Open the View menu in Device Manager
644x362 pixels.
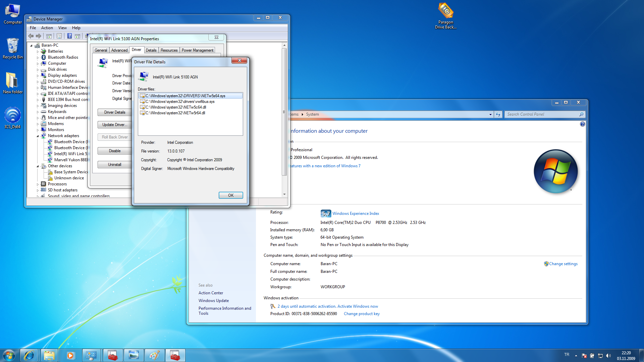click(62, 28)
